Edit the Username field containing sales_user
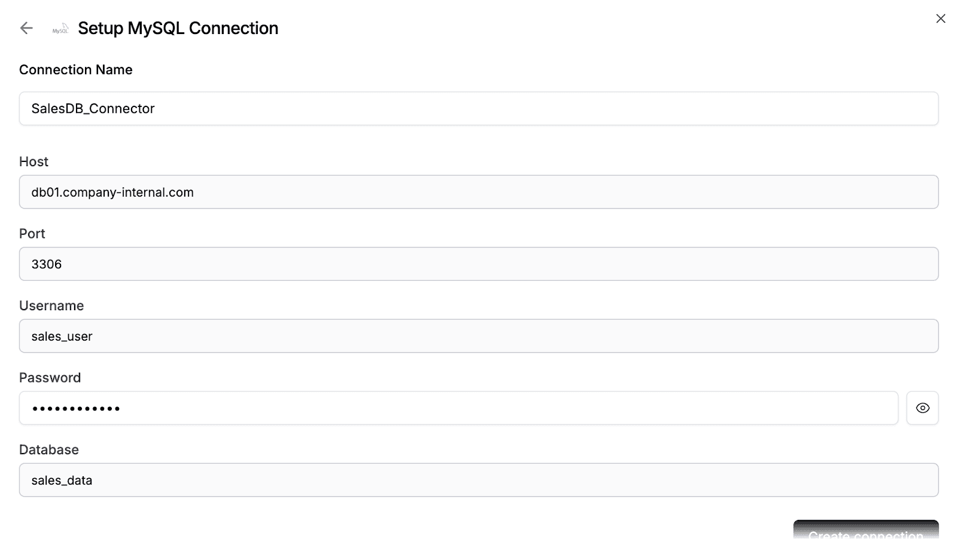957x560 pixels. tap(478, 336)
